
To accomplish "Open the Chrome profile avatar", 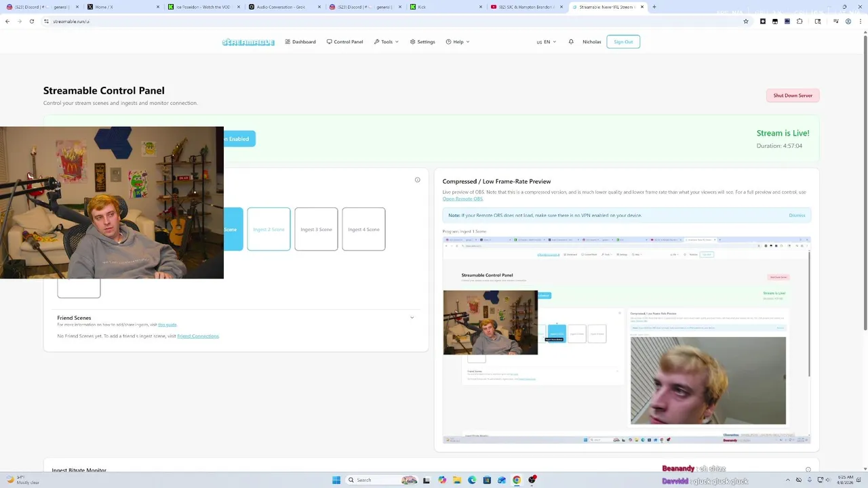I will 848,21.
